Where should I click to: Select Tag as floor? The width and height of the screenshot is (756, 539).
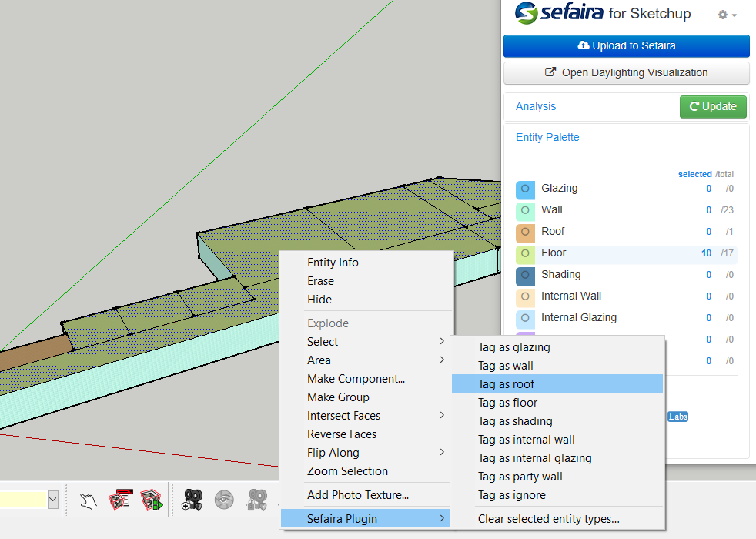coord(557,403)
